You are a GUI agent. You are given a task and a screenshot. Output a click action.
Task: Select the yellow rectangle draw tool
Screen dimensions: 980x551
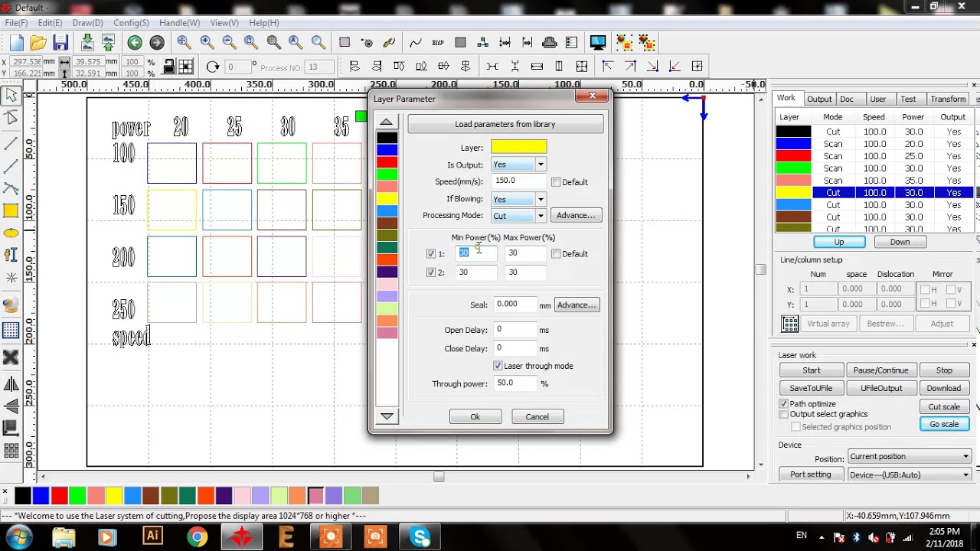[11, 210]
